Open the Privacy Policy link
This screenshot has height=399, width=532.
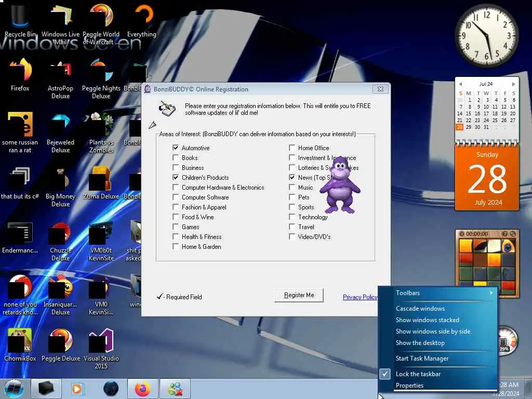coord(360,297)
